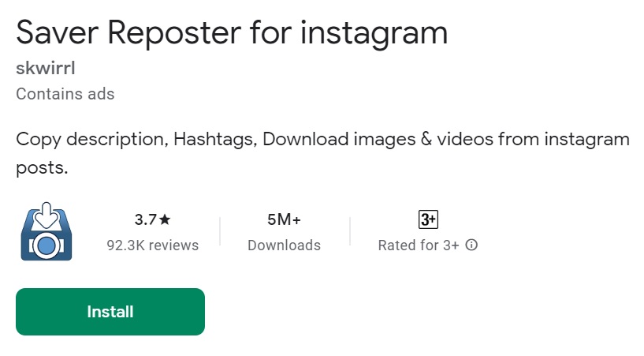Click the 5M+ downloads count
The image size is (644, 356).
coord(284,219)
